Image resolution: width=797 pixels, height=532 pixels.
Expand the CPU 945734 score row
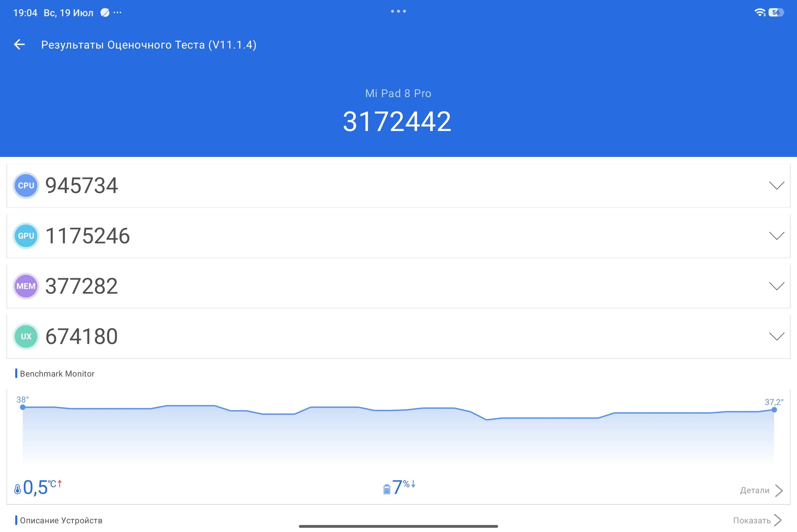click(398, 186)
